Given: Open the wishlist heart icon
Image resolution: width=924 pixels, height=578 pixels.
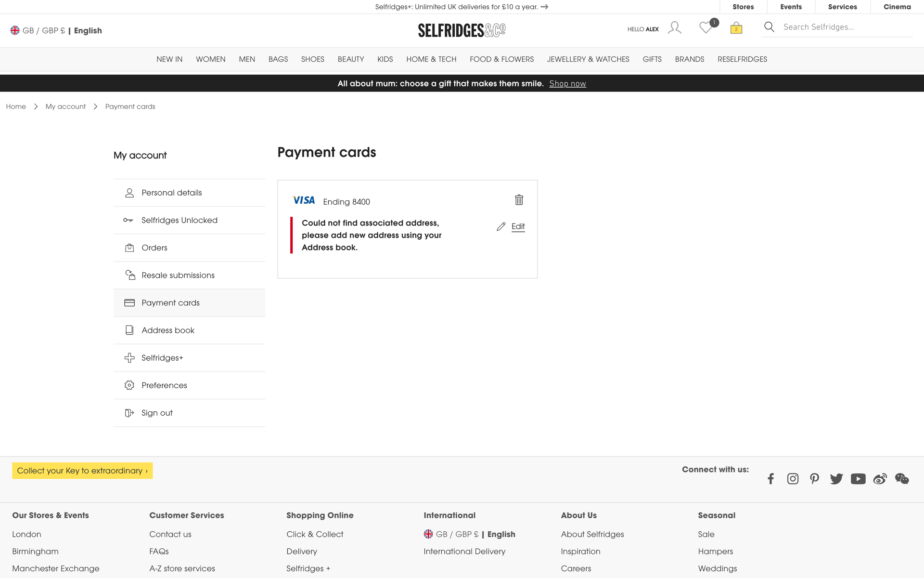Looking at the screenshot, I should click(x=706, y=28).
